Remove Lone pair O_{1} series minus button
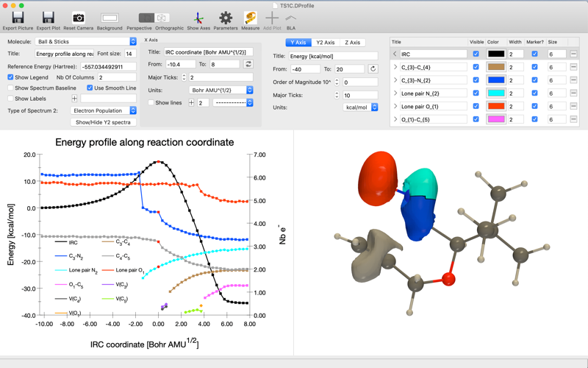Viewport: 588px width, 368px height. (x=573, y=106)
